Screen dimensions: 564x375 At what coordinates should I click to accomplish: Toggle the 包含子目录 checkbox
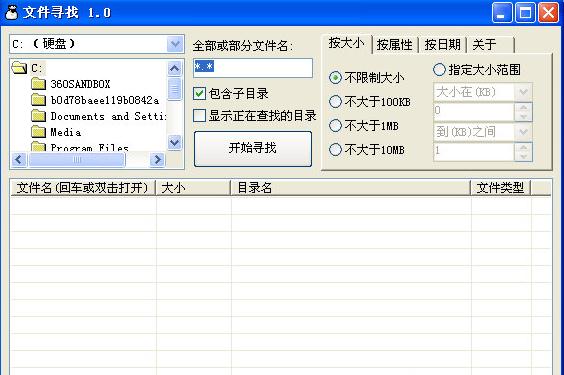199,94
